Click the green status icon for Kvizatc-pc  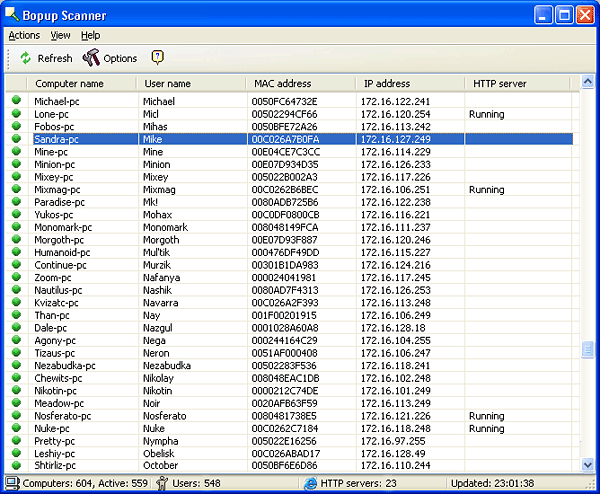(x=16, y=302)
